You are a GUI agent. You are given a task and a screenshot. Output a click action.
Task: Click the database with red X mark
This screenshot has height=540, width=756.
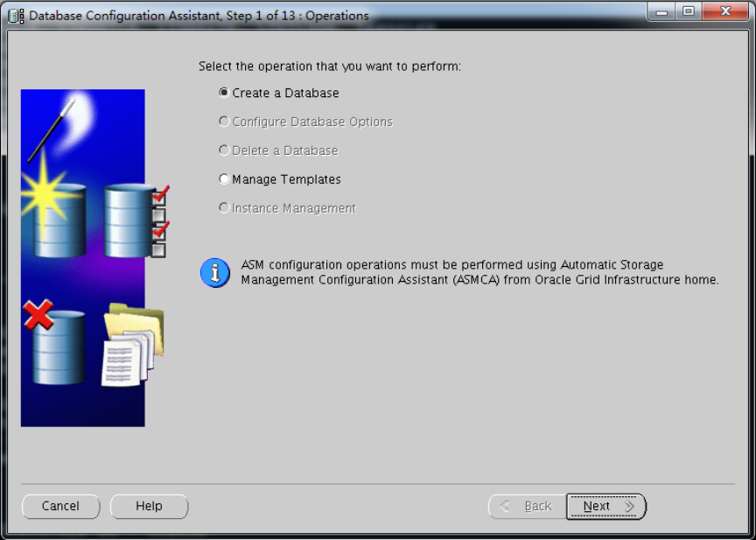tap(54, 342)
